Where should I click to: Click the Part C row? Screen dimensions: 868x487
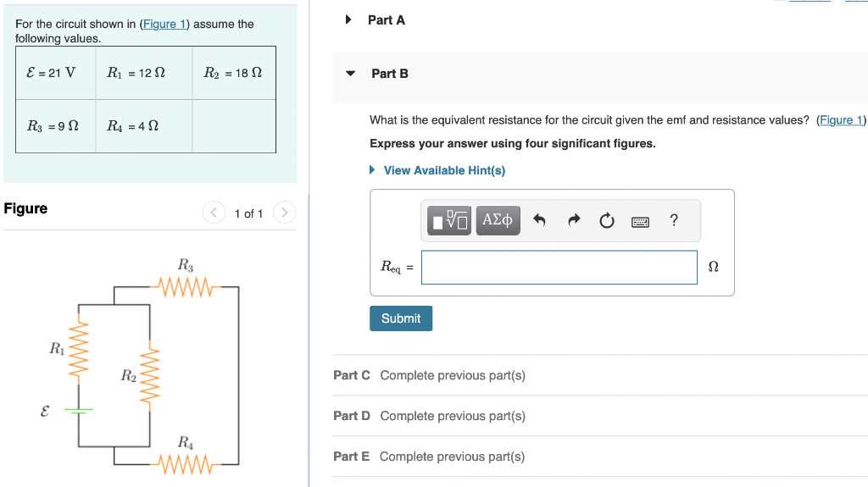click(601, 375)
